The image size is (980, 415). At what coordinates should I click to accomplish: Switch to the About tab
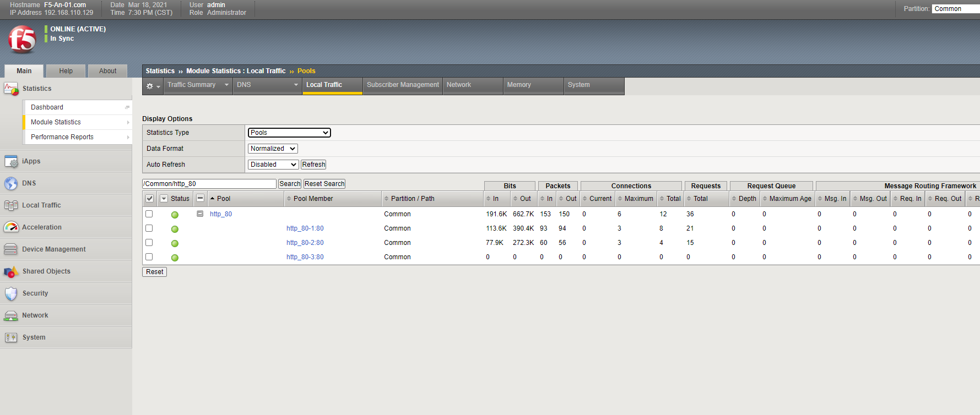tap(107, 71)
